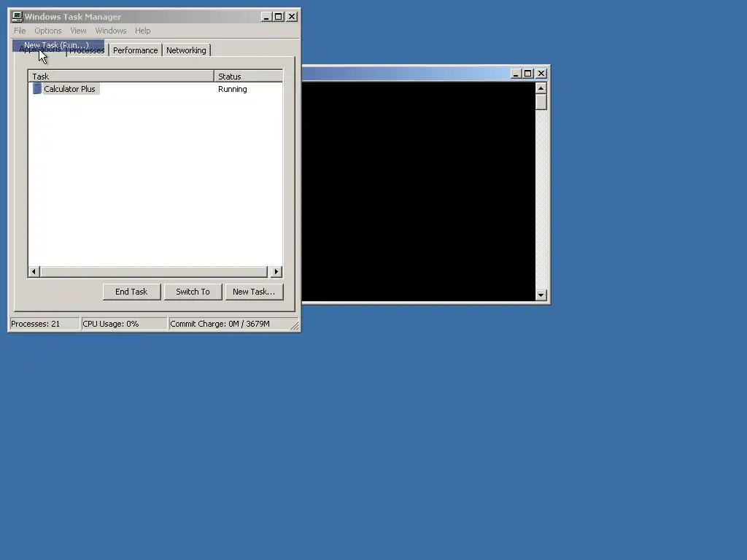Open the Windows menu
747x560 pixels.
point(111,31)
